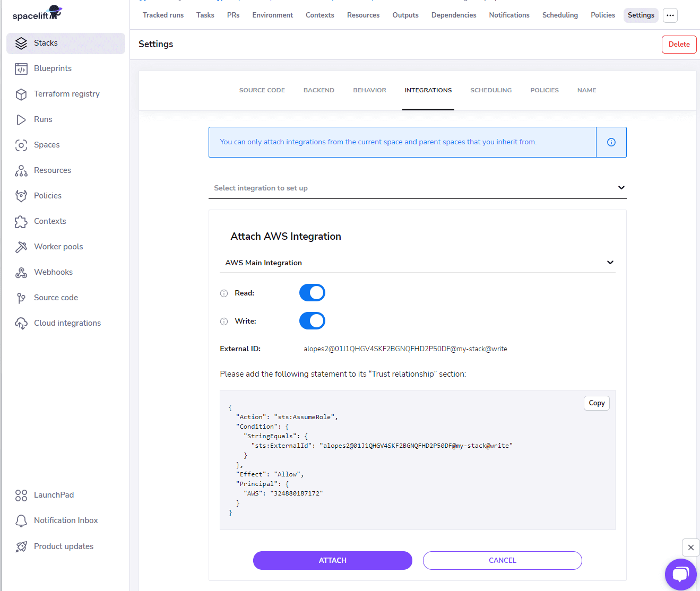This screenshot has width=700, height=591.
Task: Click the "AWS": "324880187172" line
Action: tap(283, 494)
